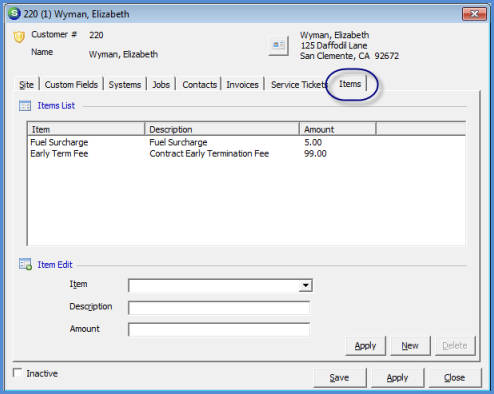Sort by the Item column header
The height and width of the screenshot is (394, 494).
[86, 129]
